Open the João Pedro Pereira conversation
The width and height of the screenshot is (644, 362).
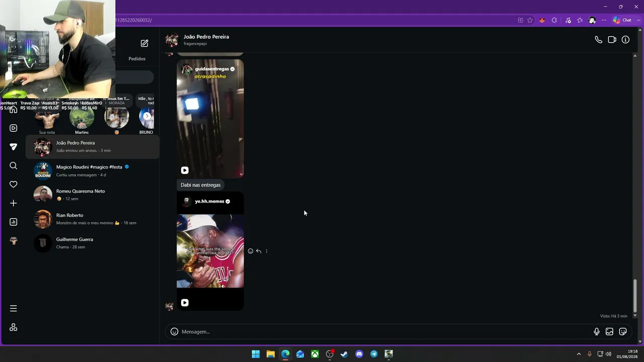(93, 147)
